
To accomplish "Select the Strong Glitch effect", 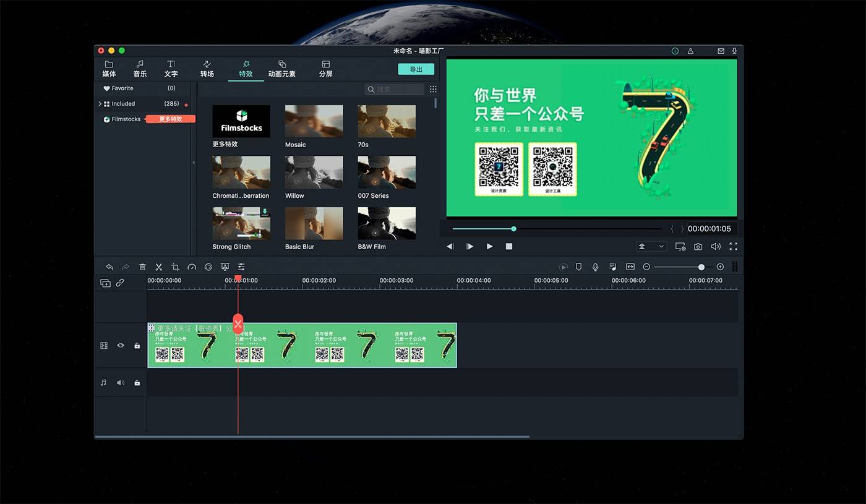I will tap(241, 223).
